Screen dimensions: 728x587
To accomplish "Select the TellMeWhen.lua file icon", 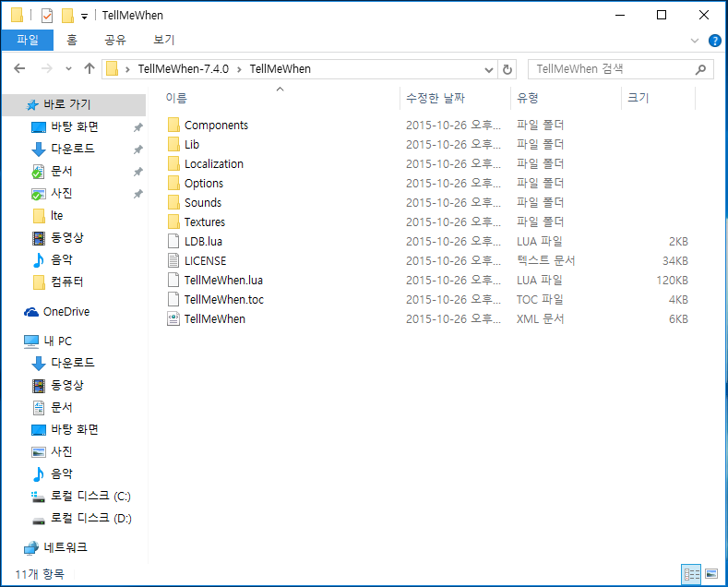I will 173,280.
